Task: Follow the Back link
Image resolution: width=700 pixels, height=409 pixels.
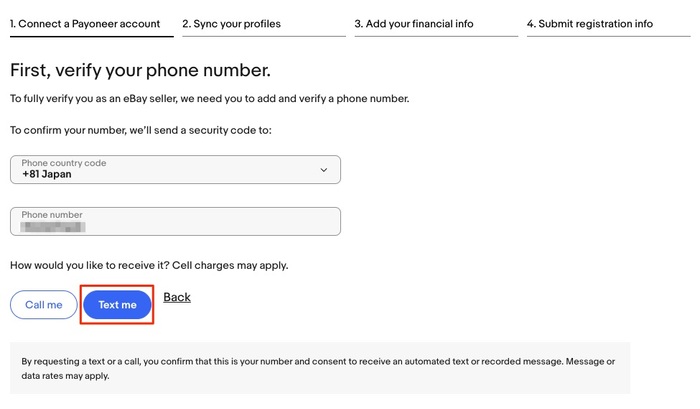Action: click(177, 297)
